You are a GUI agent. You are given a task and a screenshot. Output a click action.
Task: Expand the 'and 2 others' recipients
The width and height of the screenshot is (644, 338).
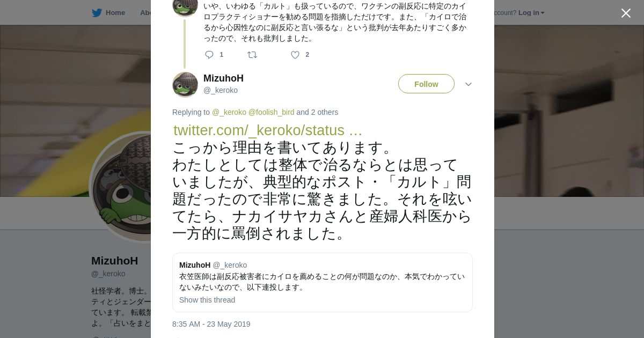[317, 112]
